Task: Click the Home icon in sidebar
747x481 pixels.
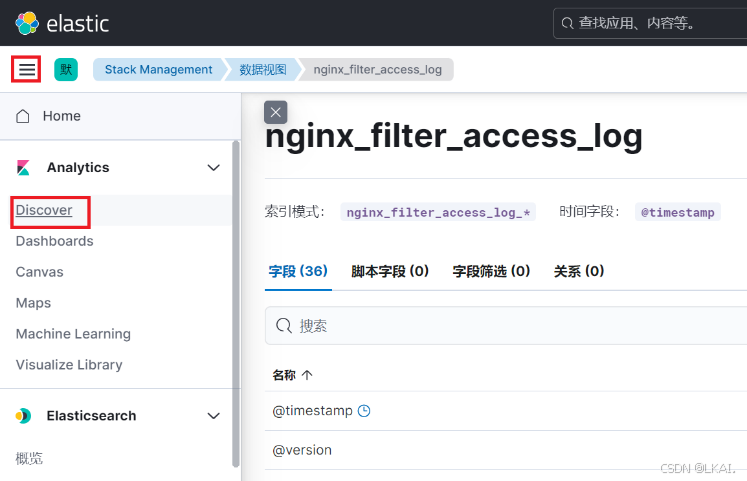Action: pyautogui.click(x=23, y=116)
